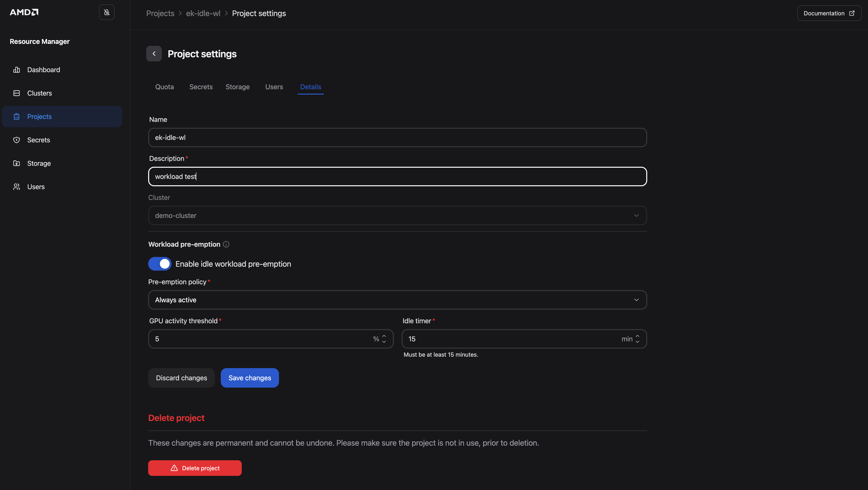Click the Idle timer input field

(x=524, y=339)
